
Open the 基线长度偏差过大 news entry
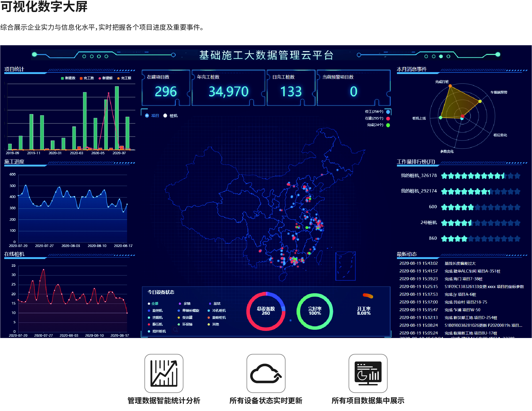pos(460,263)
